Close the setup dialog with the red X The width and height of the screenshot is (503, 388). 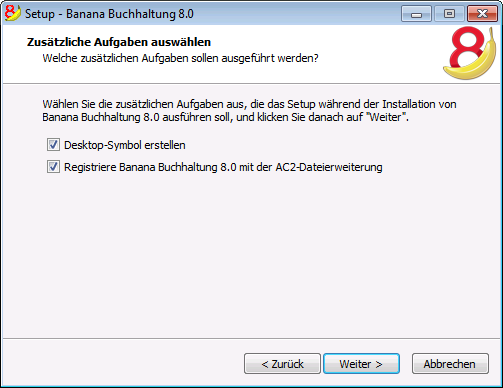click(482, 14)
